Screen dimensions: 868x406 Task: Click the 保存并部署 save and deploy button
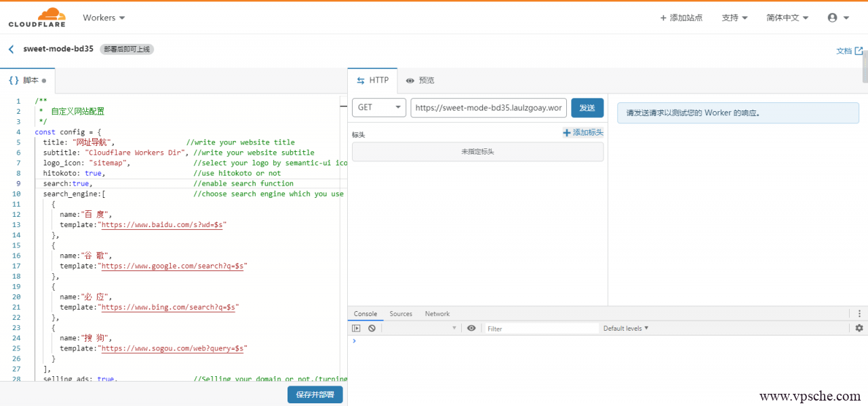click(x=315, y=394)
